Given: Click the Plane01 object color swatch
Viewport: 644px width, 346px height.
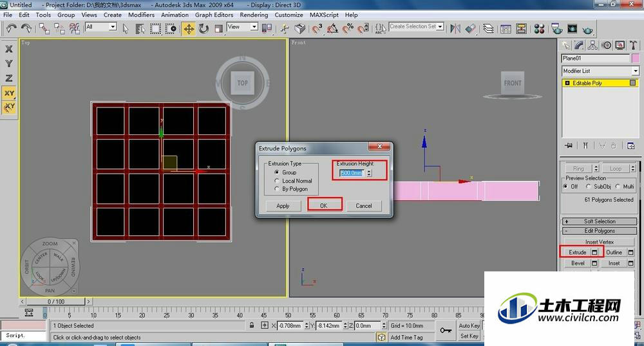Looking at the screenshot, I should [x=636, y=59].
